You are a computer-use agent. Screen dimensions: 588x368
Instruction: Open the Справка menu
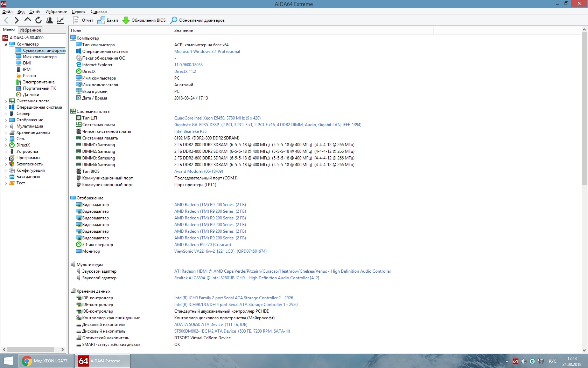[x=99, y=12]
